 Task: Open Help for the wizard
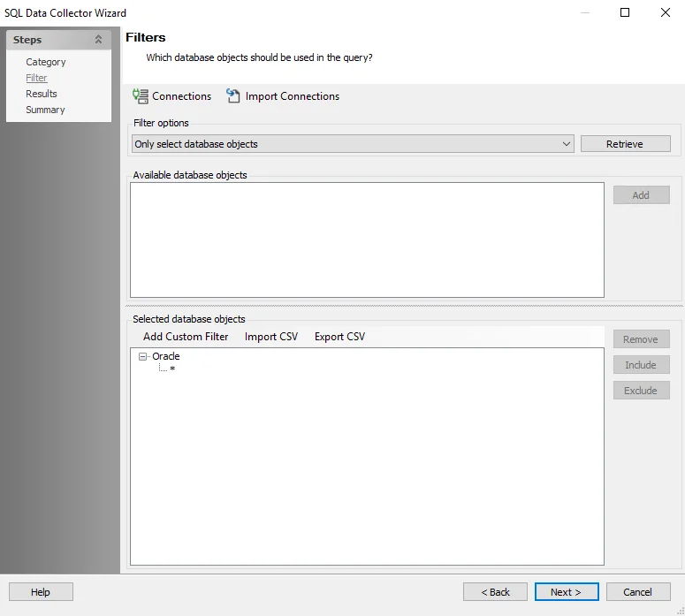tap(41, 592)
